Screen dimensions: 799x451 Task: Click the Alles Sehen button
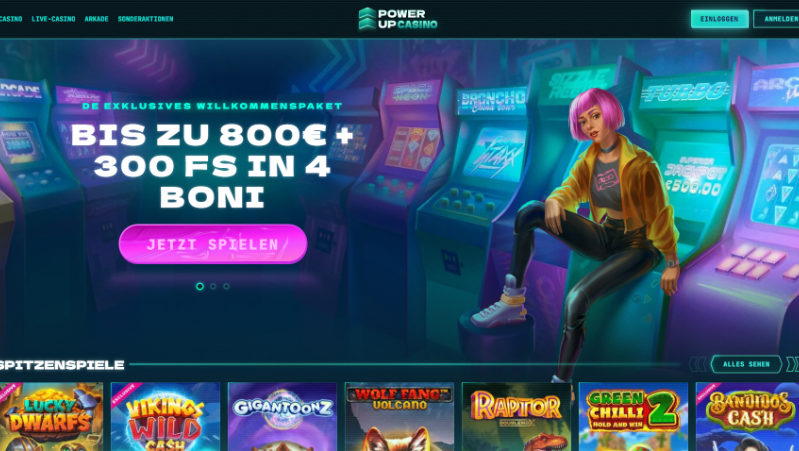point(747,364)
